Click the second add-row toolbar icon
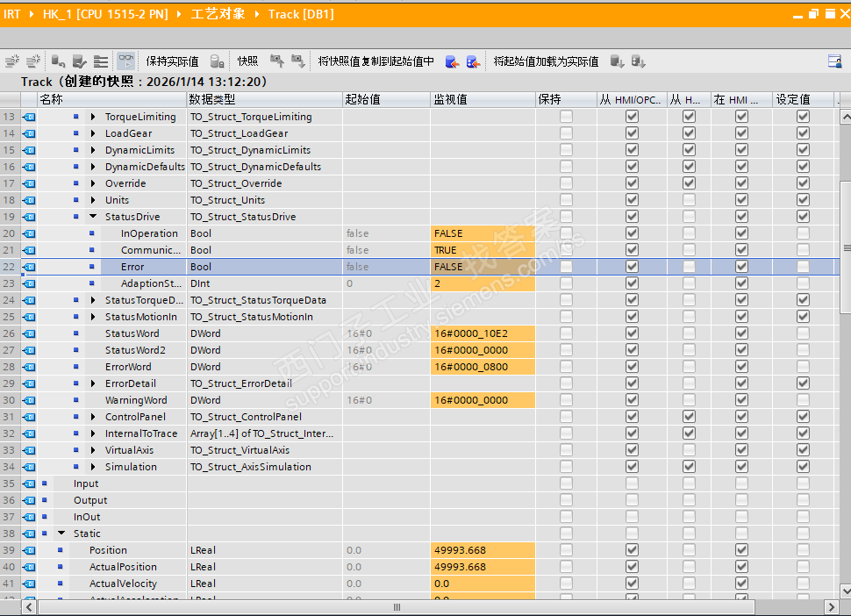851x616 pixels. (33, 61)
